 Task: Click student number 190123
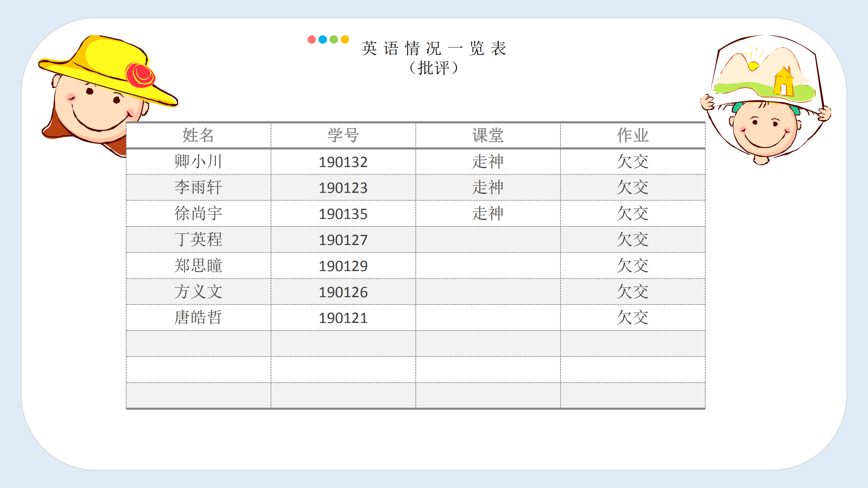(x=343, y=188)
